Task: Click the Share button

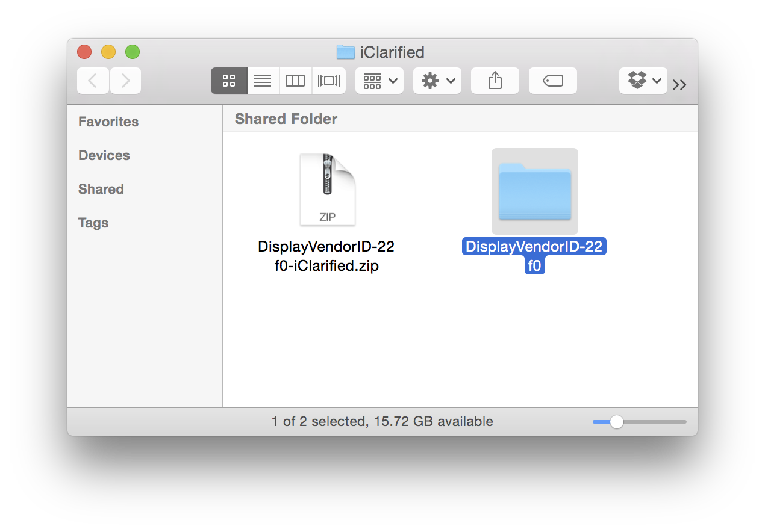Action: click(495, 81)
